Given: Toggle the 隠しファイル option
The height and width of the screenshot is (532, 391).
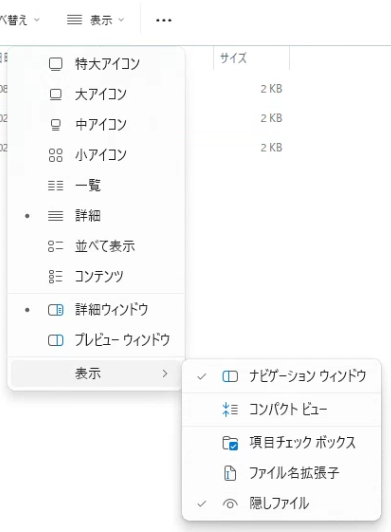Looking at the screenshot, I should tap(281, 504).
